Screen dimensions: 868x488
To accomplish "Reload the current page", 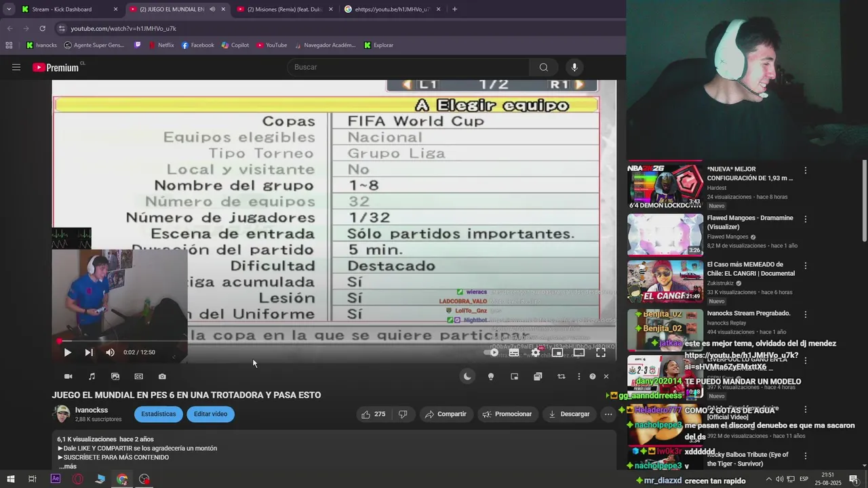I will pyautogui.click(x=42, y=28).
